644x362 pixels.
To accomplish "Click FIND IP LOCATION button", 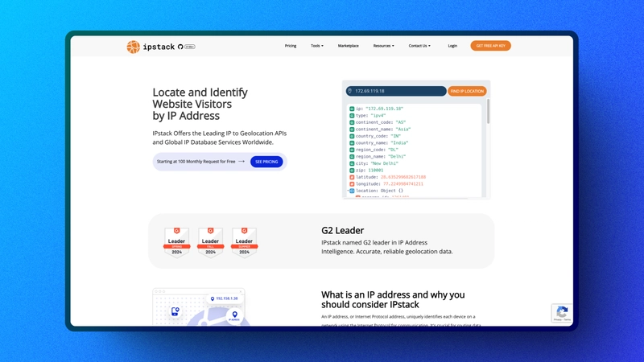I will (467, 91).
